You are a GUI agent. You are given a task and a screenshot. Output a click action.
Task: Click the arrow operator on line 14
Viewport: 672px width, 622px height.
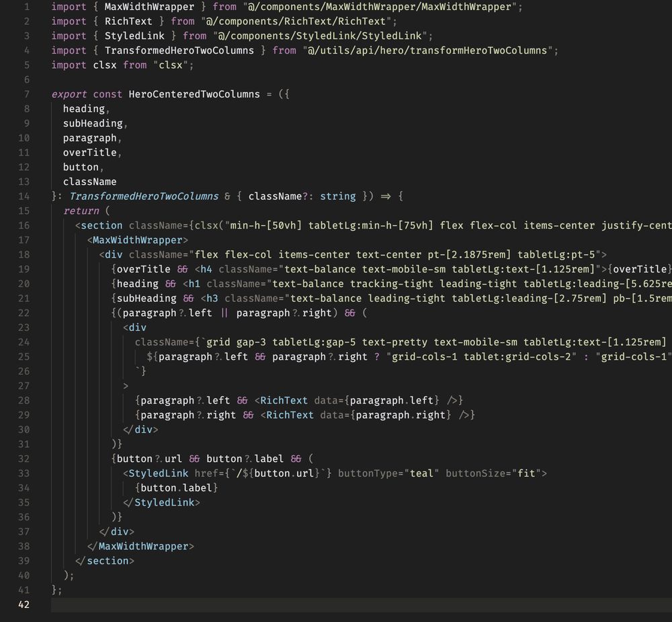click(386, 196)
